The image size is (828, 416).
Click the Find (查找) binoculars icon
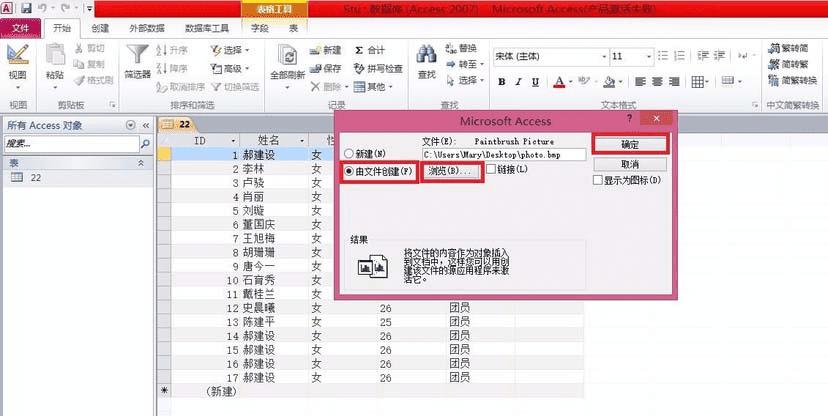click(x=426, y=54)
